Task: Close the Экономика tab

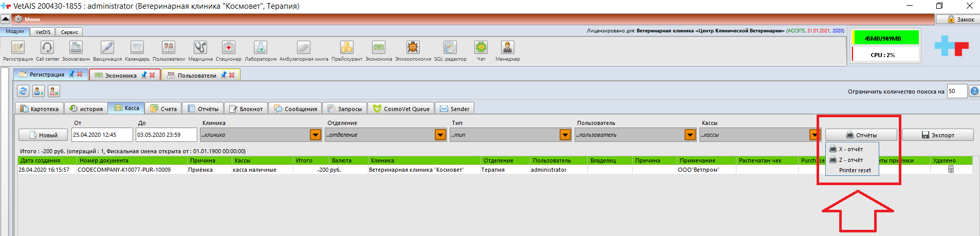Action: coord(152,75)
